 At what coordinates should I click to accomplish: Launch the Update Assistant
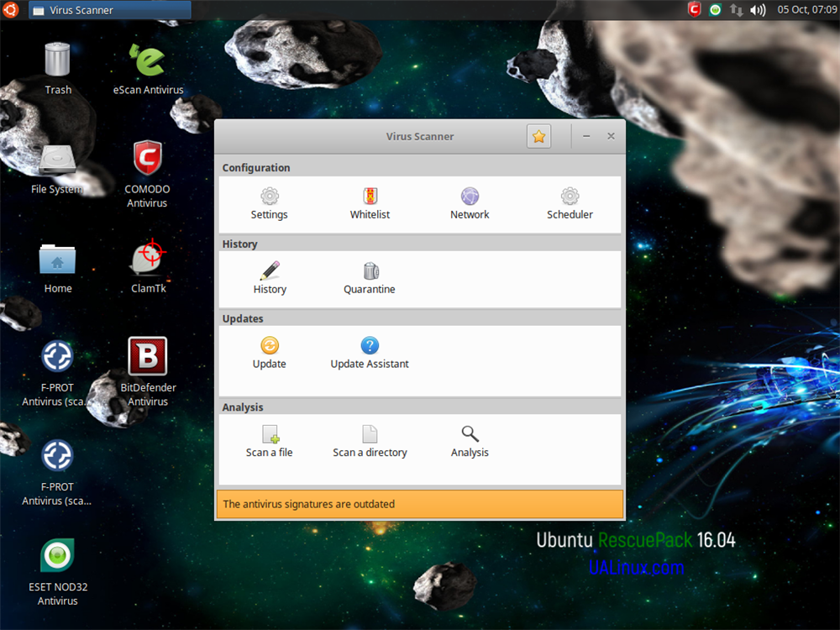click(370, 346)
